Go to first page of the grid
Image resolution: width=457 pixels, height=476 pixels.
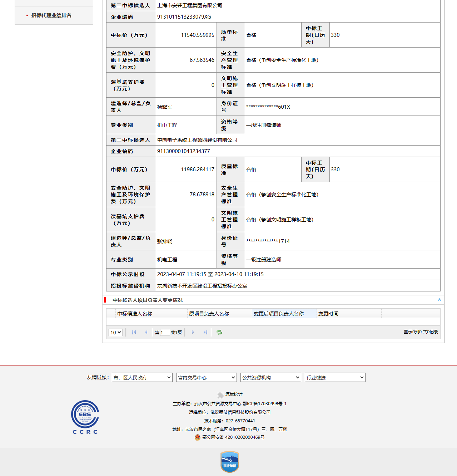134,332
